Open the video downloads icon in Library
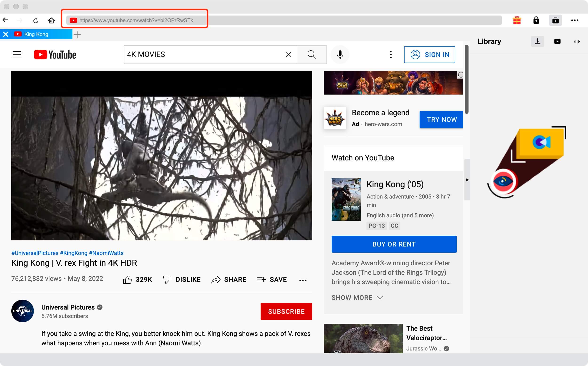The width and height of the screenshot is (588, 366). (x=557, y=41)
